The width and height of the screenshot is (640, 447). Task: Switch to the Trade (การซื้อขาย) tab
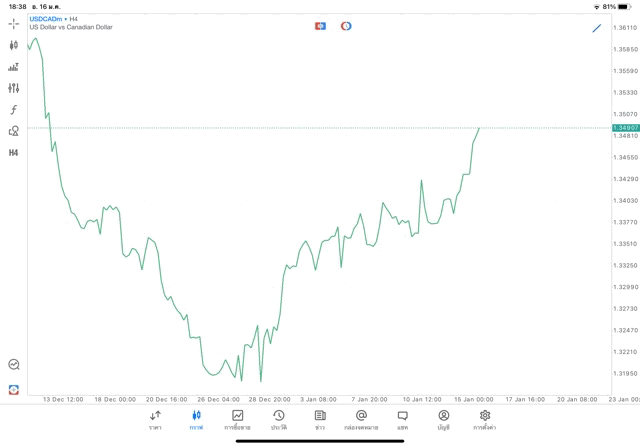pyautogui.click(x=237, y=420)
